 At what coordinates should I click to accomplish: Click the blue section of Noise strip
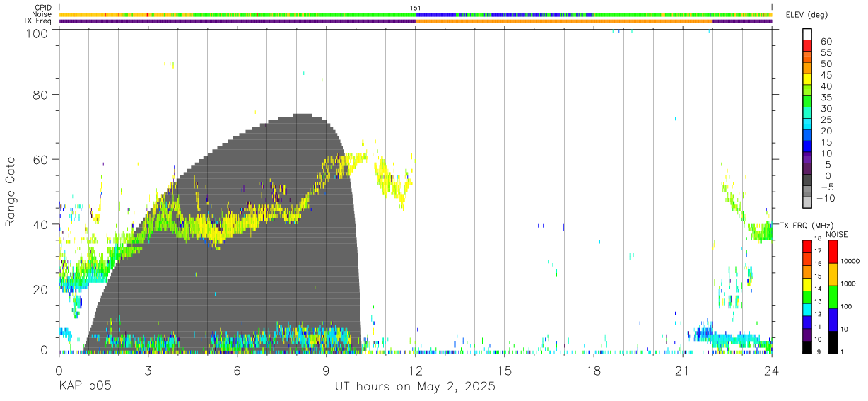(435, 14)
